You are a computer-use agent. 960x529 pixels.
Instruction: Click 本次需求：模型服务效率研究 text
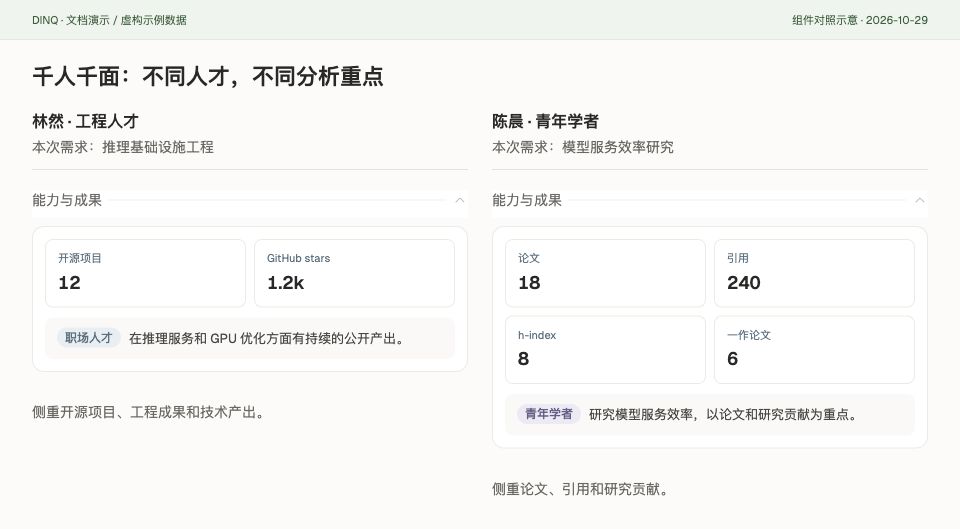click(x=583, y=147)
